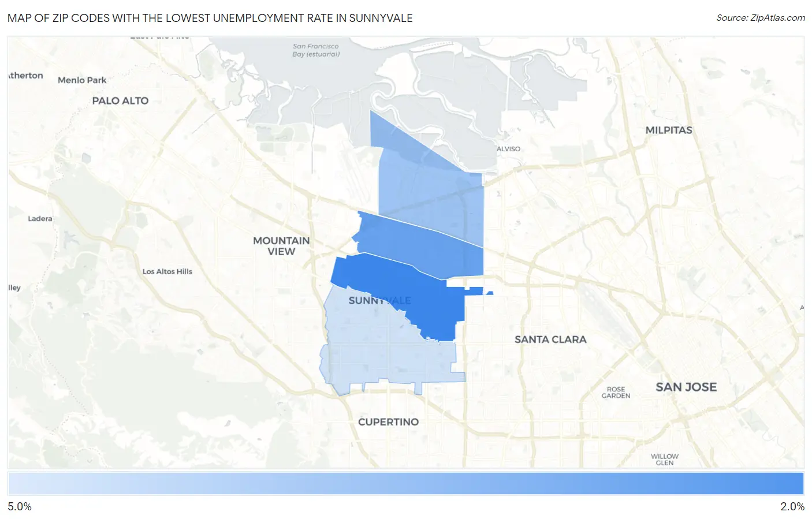Click the 'SAN JOSE' map label
Image resolution: width=812 pixels, height=519 pixels.
(x=686, y=387)
